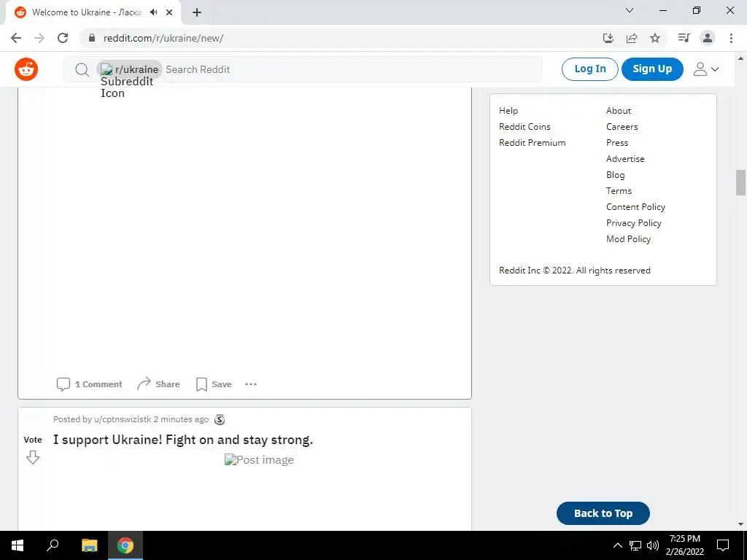Click the Log In button
This screenshot has height=560, width=747.
(589, 69)
